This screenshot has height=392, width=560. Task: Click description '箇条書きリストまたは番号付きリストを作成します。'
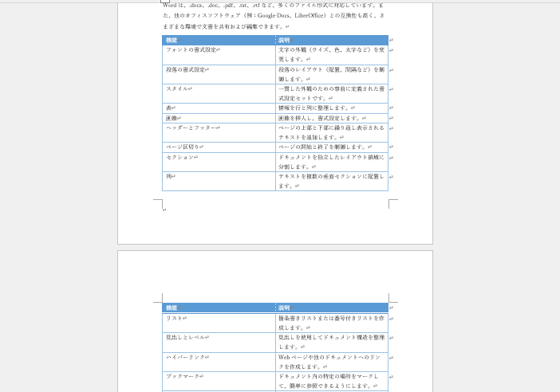(331, 323)
